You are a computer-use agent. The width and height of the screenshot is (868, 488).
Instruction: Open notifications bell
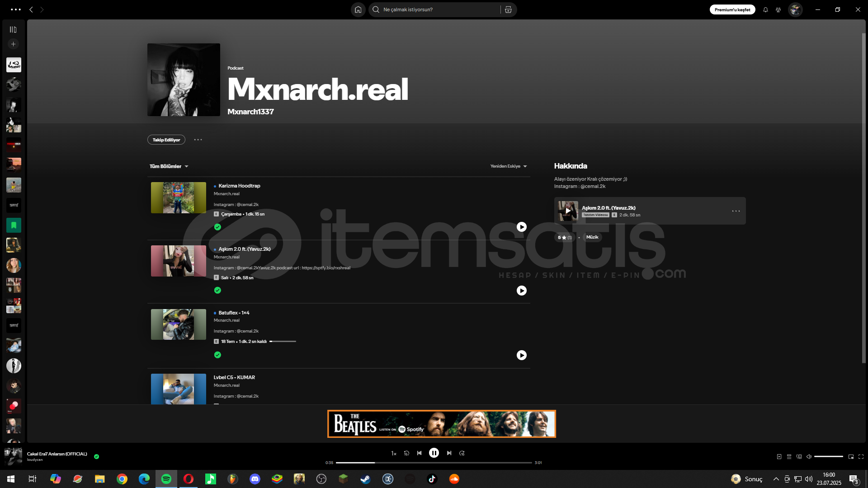(x=765, y=9)
